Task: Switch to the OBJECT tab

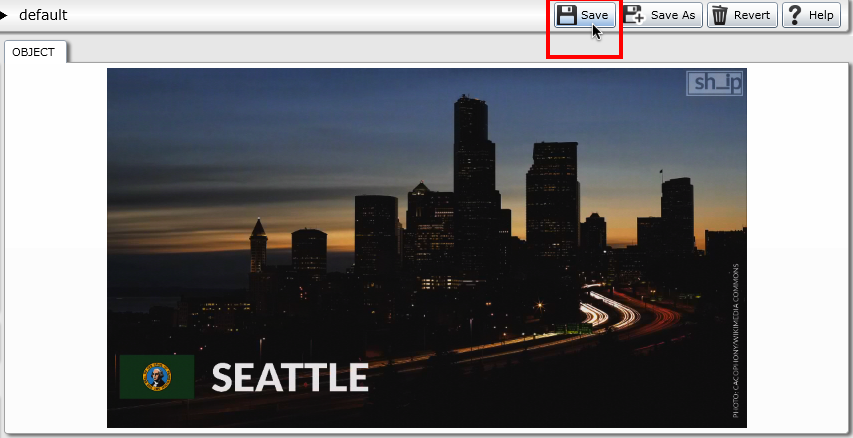Action: (x=34, y=52)
